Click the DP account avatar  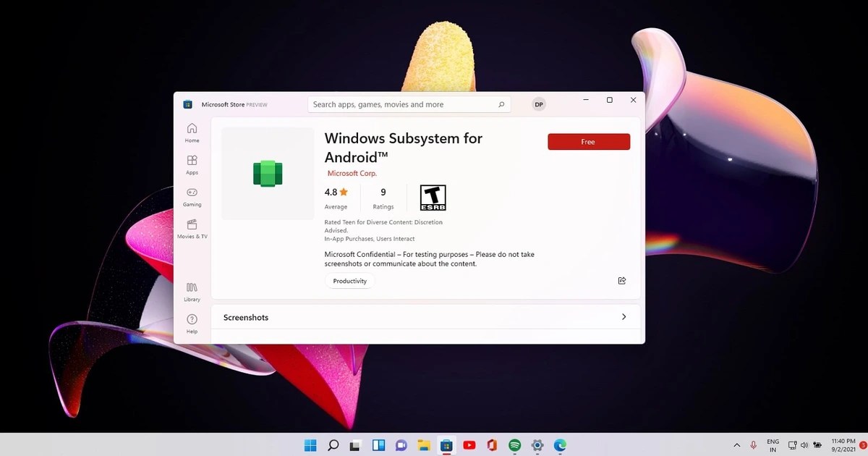click(538, 104)
